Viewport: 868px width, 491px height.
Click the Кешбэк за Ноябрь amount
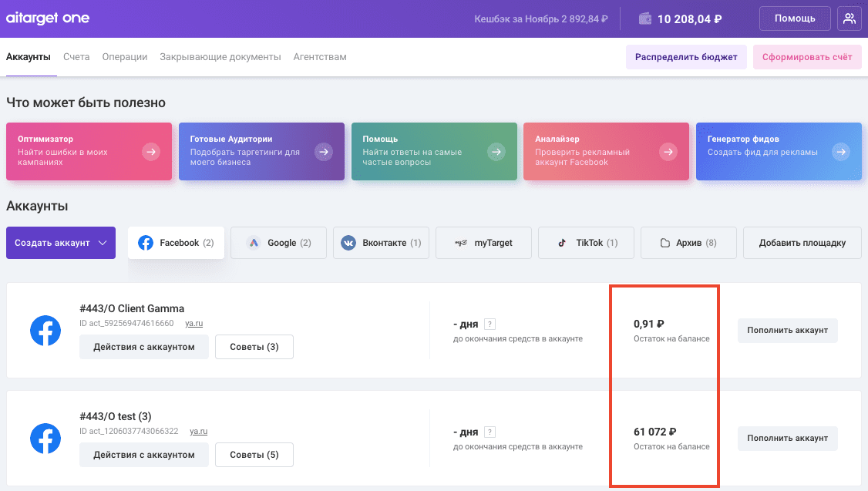click(x=541, y=18)
